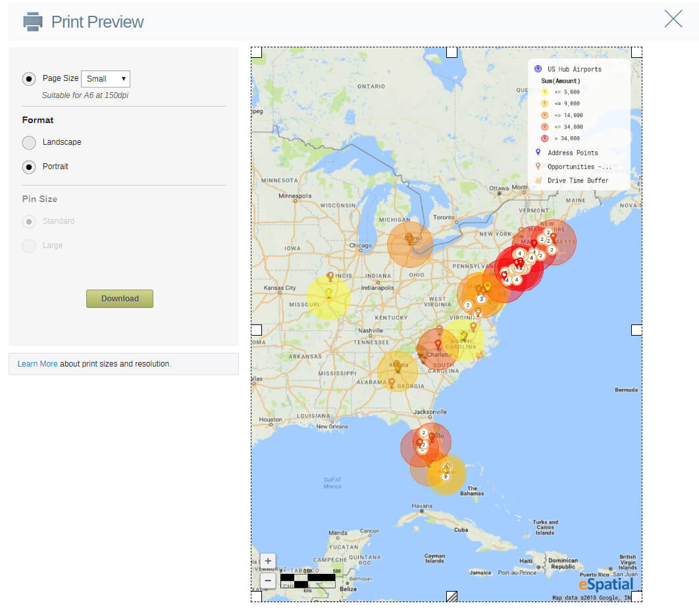Choose Portrait format
Viewport: 699px width, 616px height.
coord(29,167)
